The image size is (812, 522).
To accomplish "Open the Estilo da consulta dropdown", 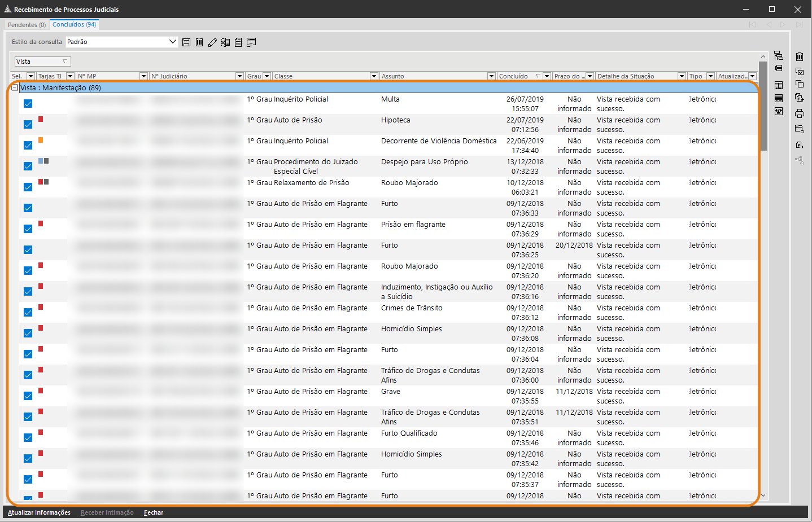I will [173, 42].
